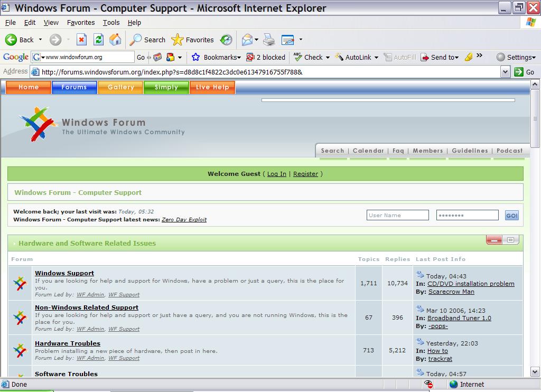Screen dimensions: 541x392
Task: Open the Tools menu
Action: pyautogui.click(x=111, y=22)
